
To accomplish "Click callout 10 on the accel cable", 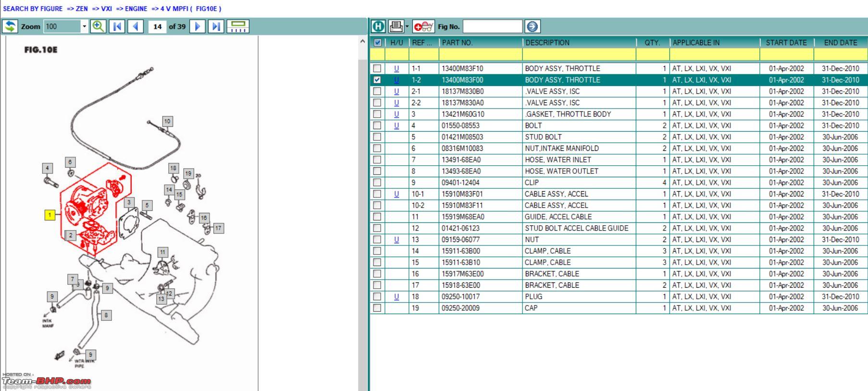I will coord(167,122).
